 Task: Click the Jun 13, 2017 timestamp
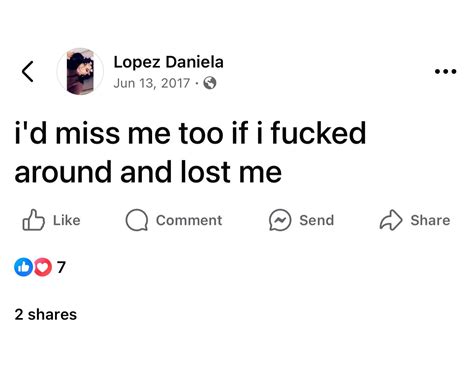point(152,83)
